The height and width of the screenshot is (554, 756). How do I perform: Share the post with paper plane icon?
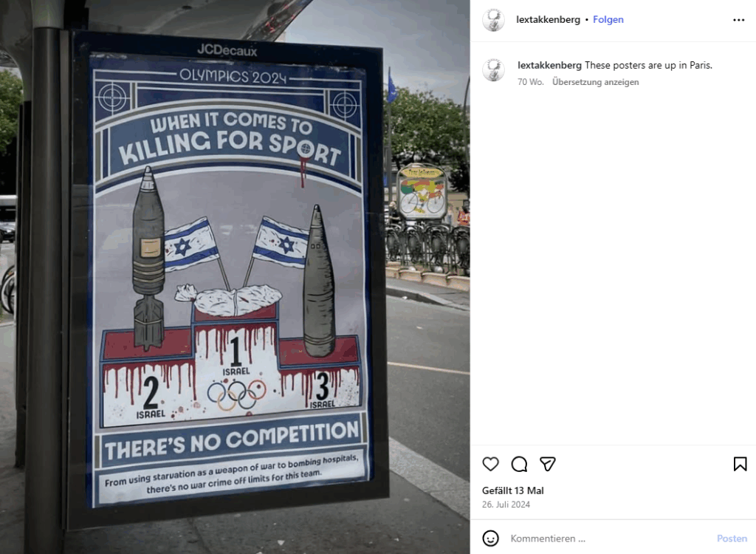click(x=548, y=464)
